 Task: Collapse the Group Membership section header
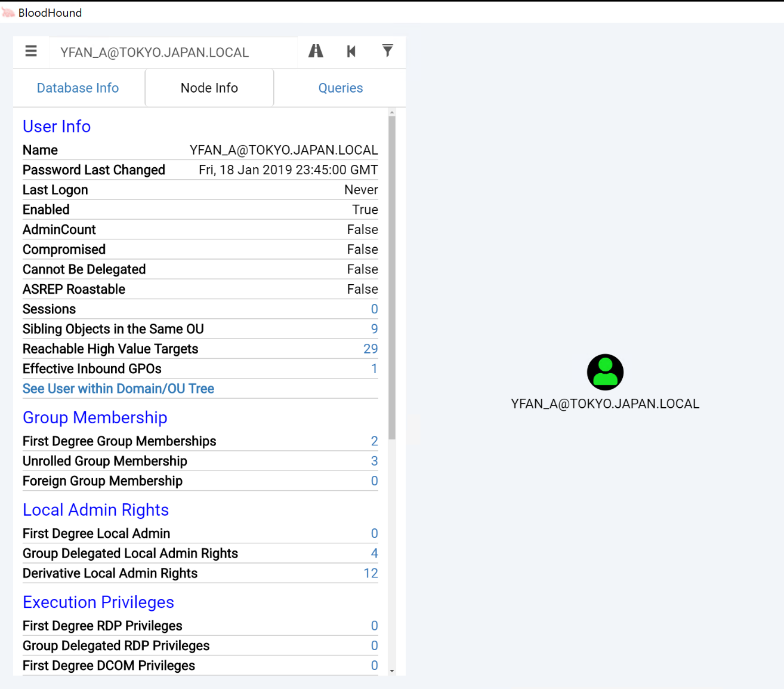click(95, 418)
